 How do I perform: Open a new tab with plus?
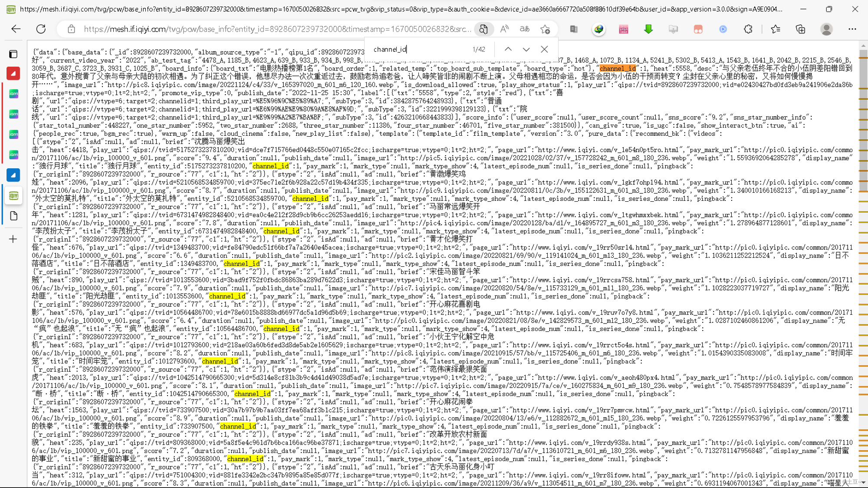point(13,239)
